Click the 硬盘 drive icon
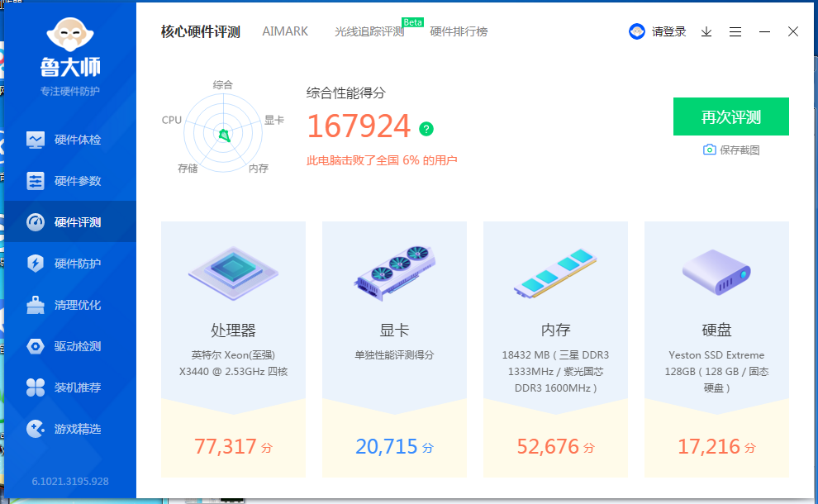 pyautogui.click(x=716, y=272)
